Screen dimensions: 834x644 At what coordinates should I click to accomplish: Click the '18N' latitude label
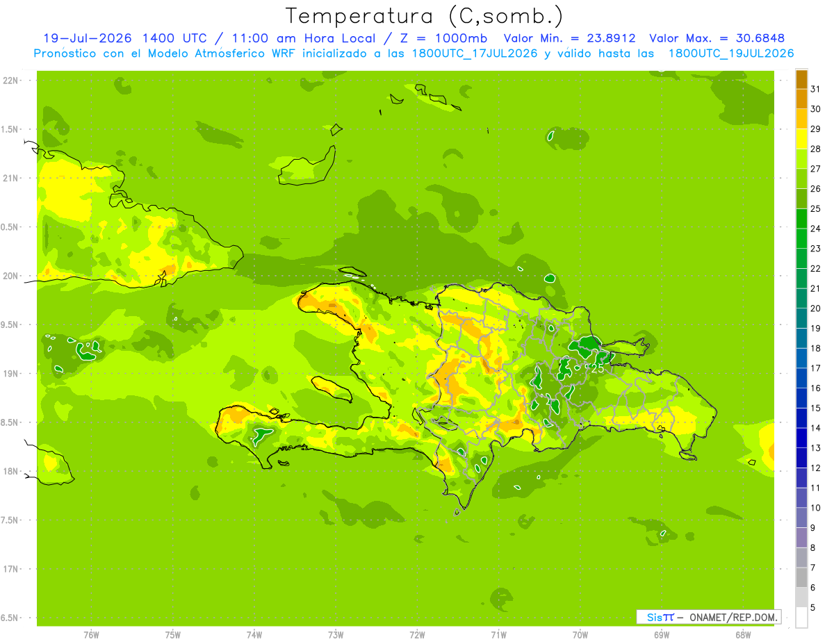pos(10,472)
